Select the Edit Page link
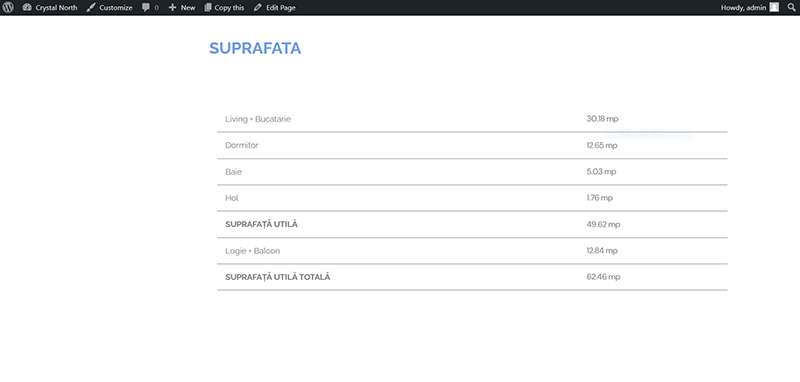The image size is (800, 382). [x=274, y=8]
